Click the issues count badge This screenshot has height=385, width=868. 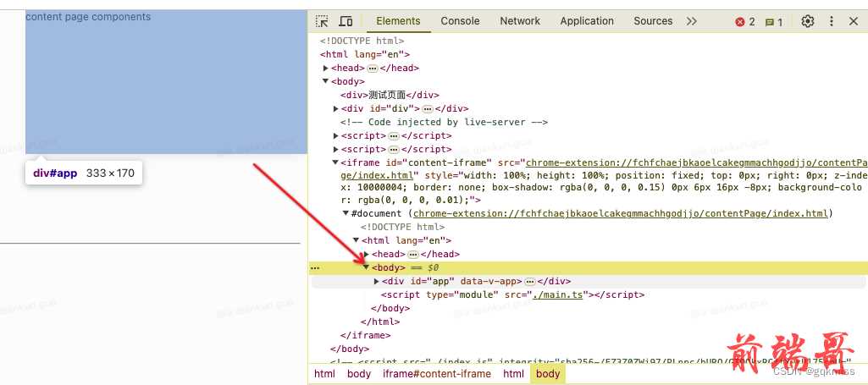click(773, 22)
